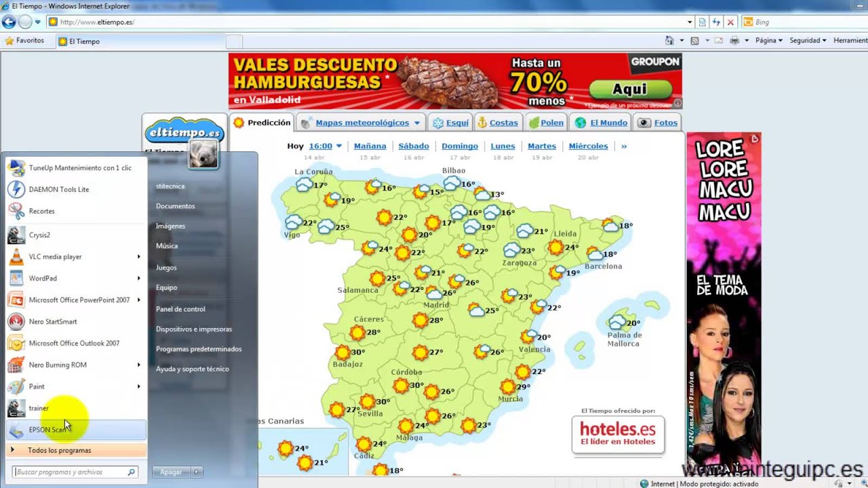Open the recent pages dropdown arrow

click(x=38, y=22)
